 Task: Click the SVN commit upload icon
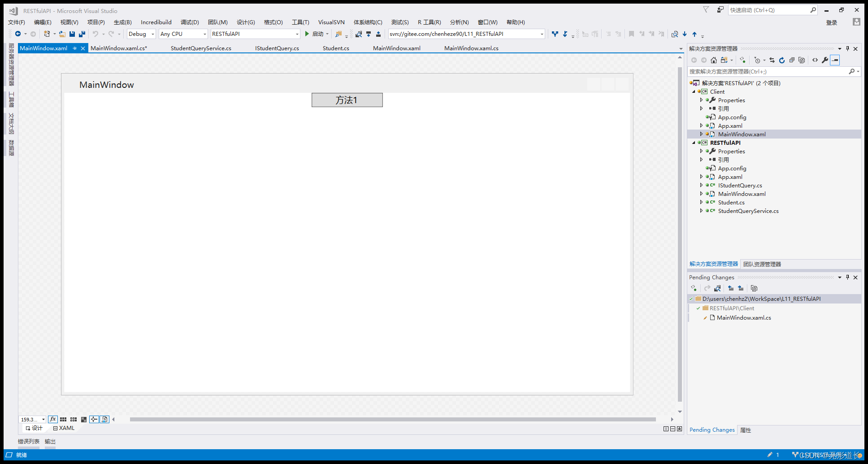pos(378,34)
